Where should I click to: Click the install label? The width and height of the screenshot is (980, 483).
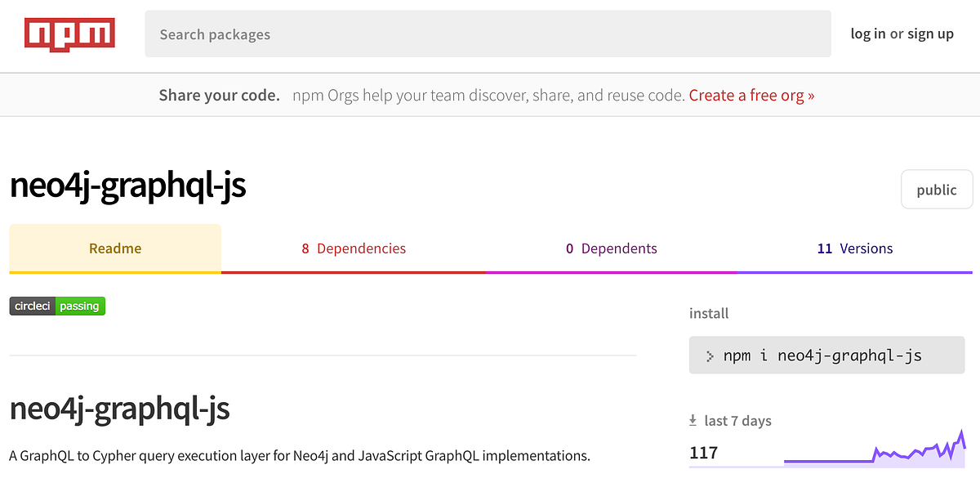709,313
